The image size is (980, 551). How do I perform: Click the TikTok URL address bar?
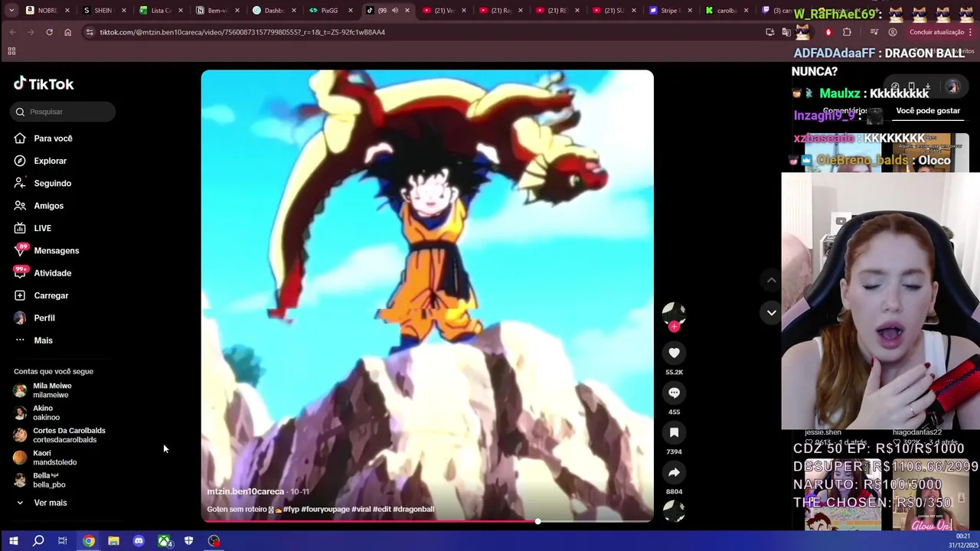(242, 32)
